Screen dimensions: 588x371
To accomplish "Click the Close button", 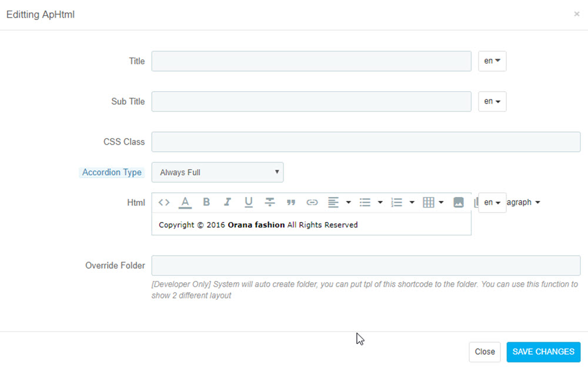I will pos(485,352).
